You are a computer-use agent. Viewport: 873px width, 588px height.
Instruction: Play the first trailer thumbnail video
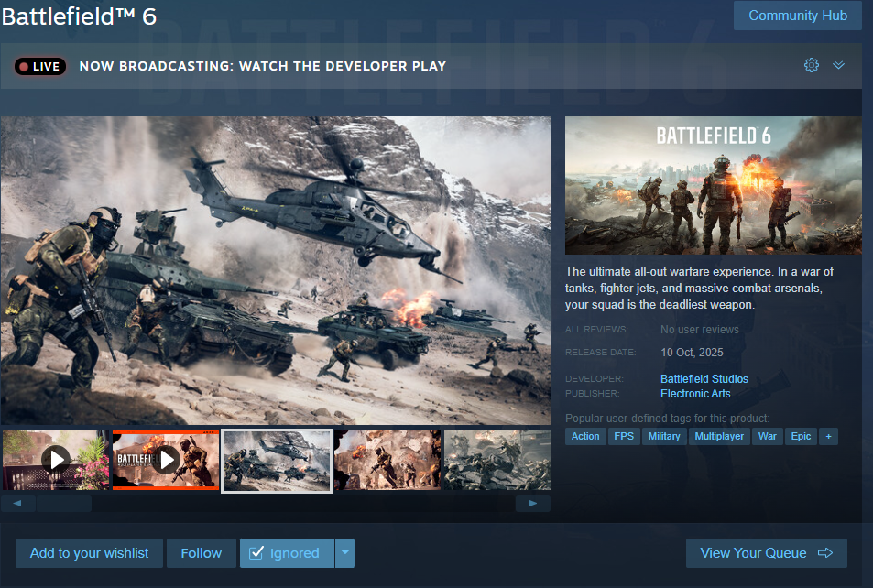[x=56, y=460]
